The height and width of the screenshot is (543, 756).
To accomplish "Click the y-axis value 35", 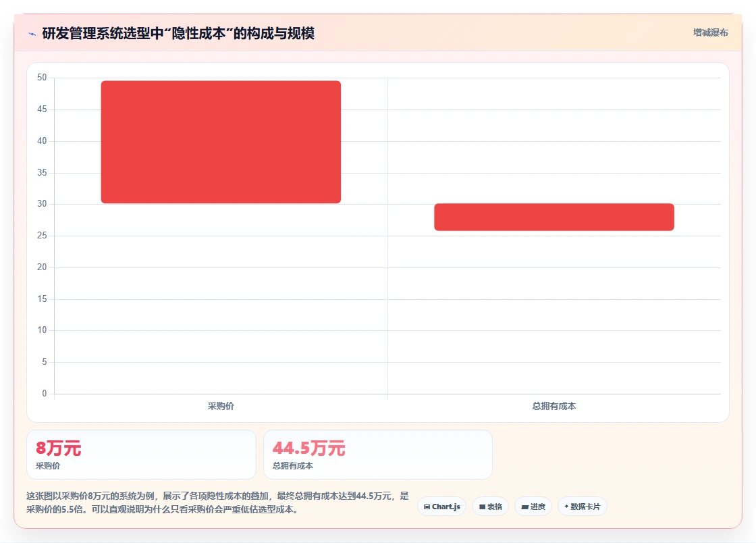I will [42, 172].
